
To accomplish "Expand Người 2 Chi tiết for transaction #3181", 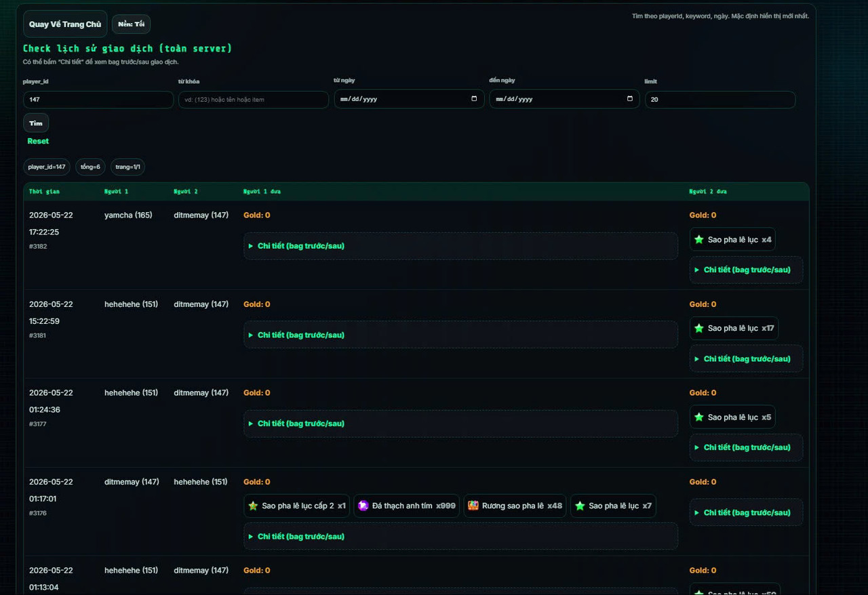I will 746,358.
